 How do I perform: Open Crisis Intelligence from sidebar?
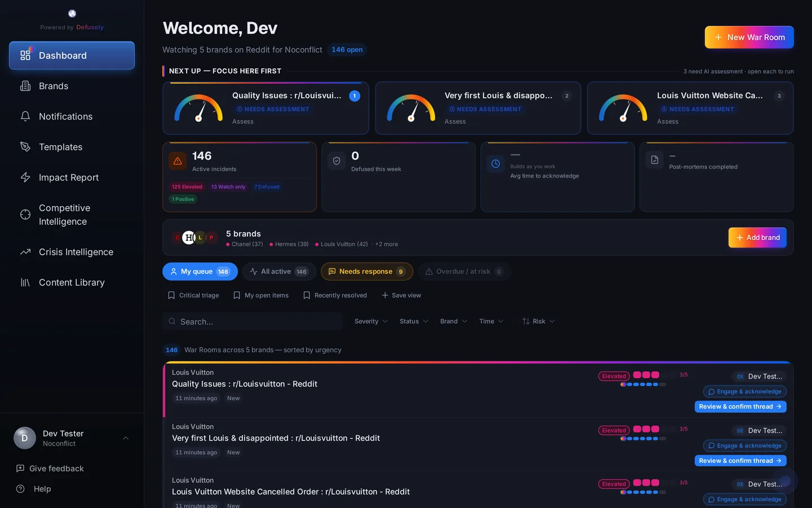pyautogui.click(x=76, y=252)
